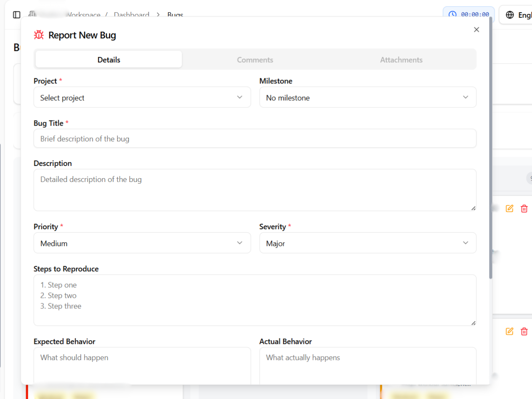The height and width of the screenshot is (399, 532).
Task: Click the globe language icon
Action: point(510,15)
